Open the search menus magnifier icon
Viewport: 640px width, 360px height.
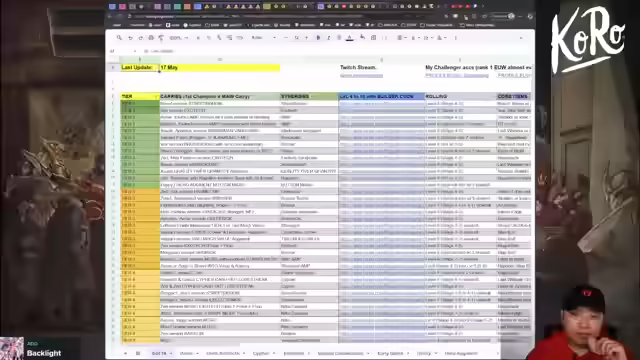119,38
